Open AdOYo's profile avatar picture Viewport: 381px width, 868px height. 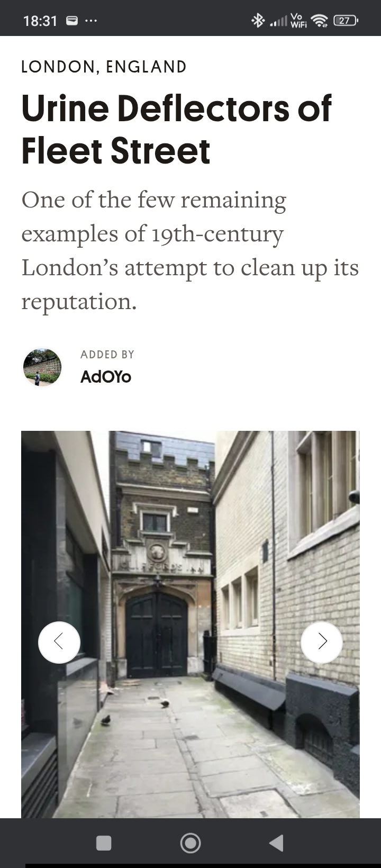coord(42,367)
